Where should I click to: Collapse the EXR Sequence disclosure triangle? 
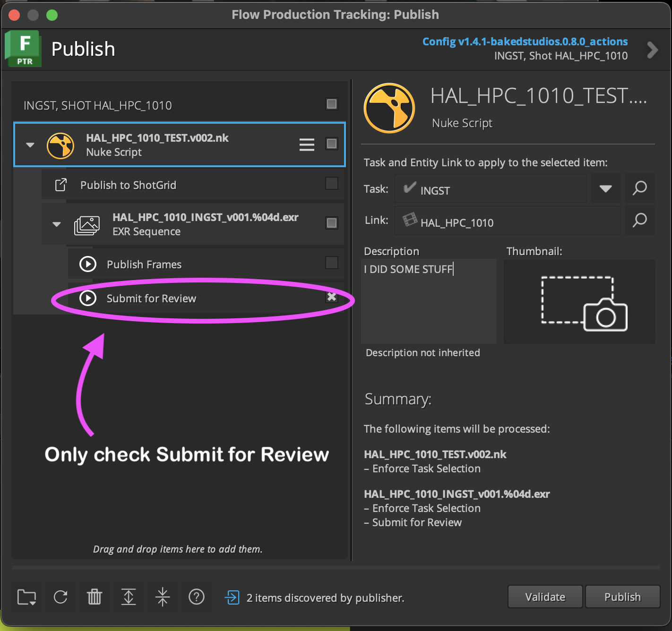click(x=56, y=224)
